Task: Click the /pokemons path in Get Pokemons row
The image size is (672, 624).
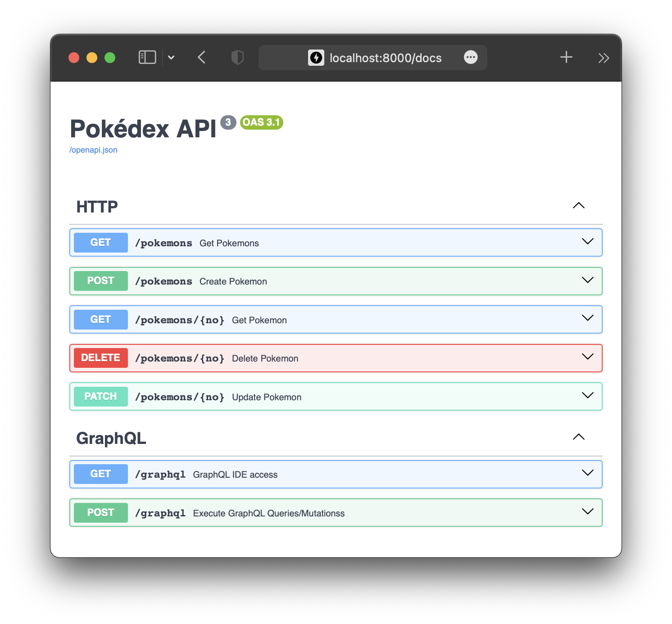Action: (163, 243)
